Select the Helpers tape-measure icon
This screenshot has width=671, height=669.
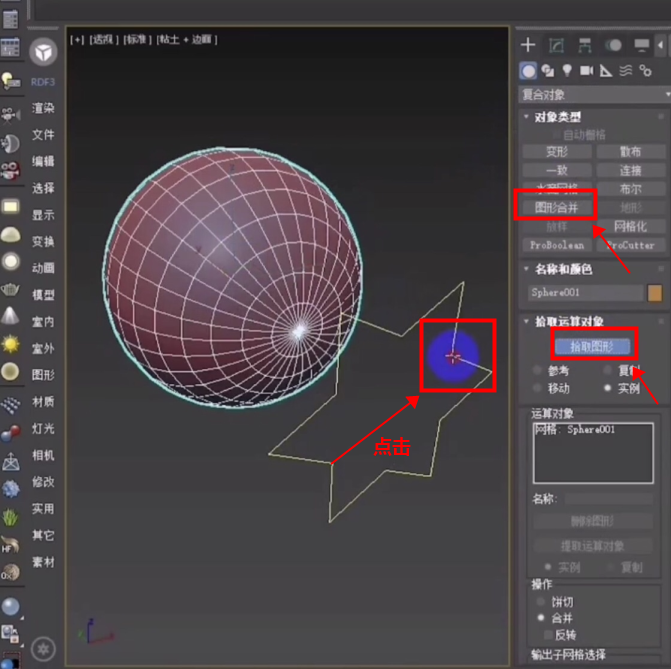coord(606,71)
